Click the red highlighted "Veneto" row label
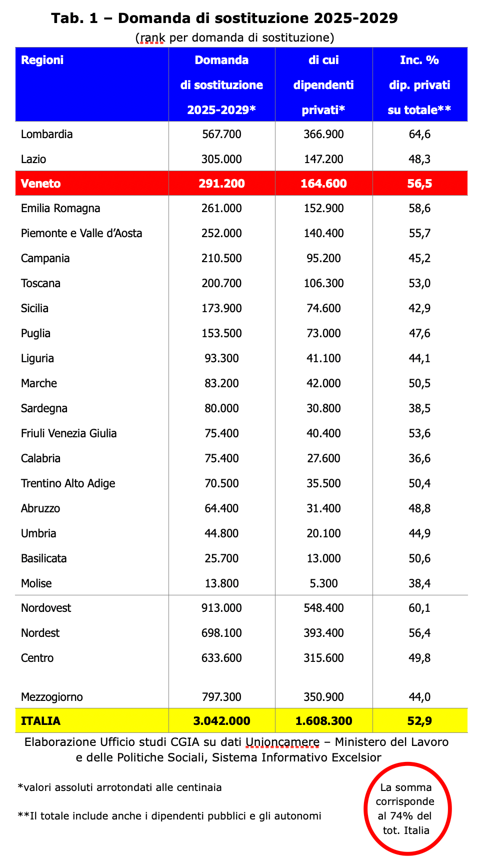Screen dimensions: 477x868 (41, 184)
